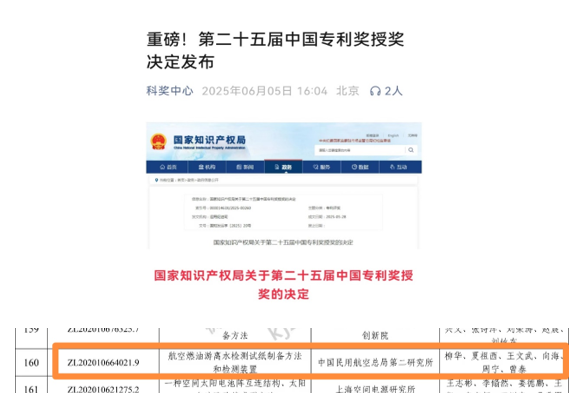This screenshot has height=413, width=587.
Task: Select the 机构 nav tab in the image
Action: pos(207,167)
